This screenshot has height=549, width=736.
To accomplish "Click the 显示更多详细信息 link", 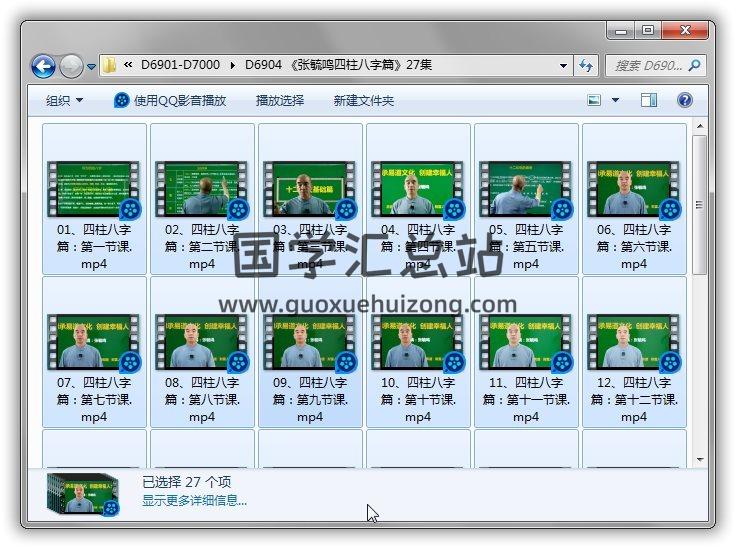I will click(x=194, y=500).
